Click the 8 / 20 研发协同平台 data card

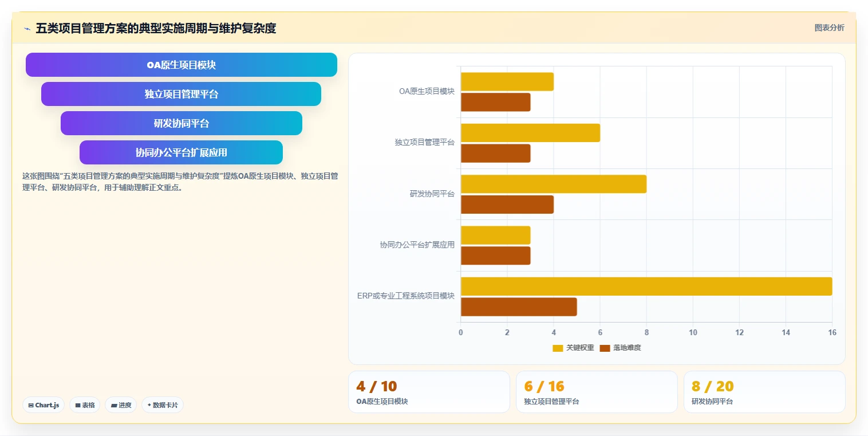(x=764, y=392)
